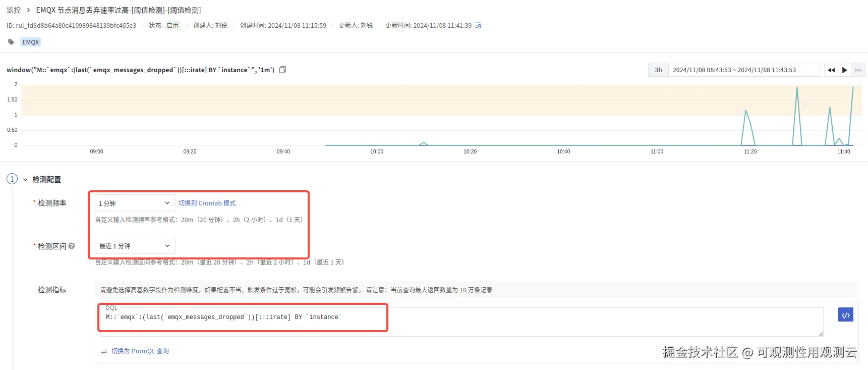Click the fast-forward time range button
Screen dimensions: 868x370
858,70
